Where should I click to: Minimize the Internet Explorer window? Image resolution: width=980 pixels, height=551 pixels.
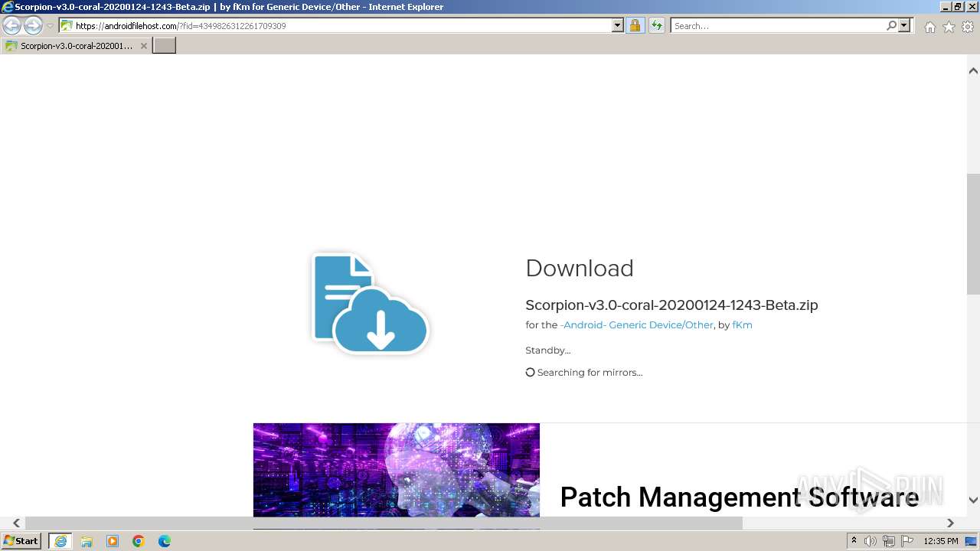946,6
